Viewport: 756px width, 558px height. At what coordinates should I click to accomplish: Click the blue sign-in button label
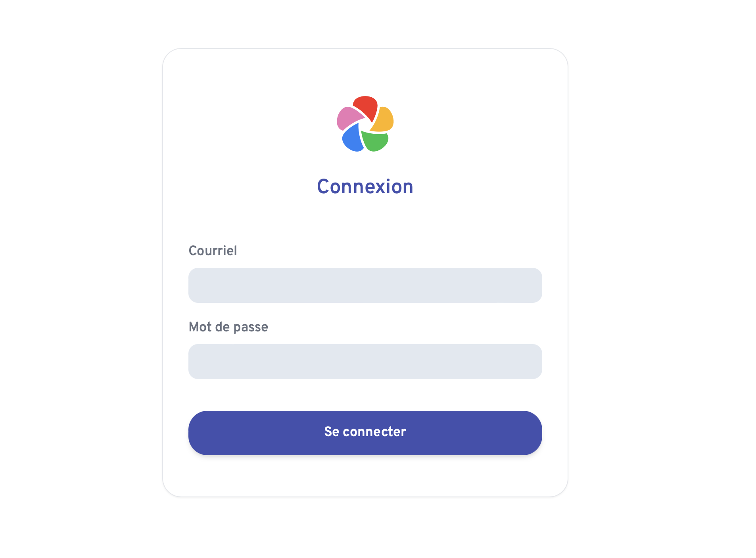click(365, 432)
